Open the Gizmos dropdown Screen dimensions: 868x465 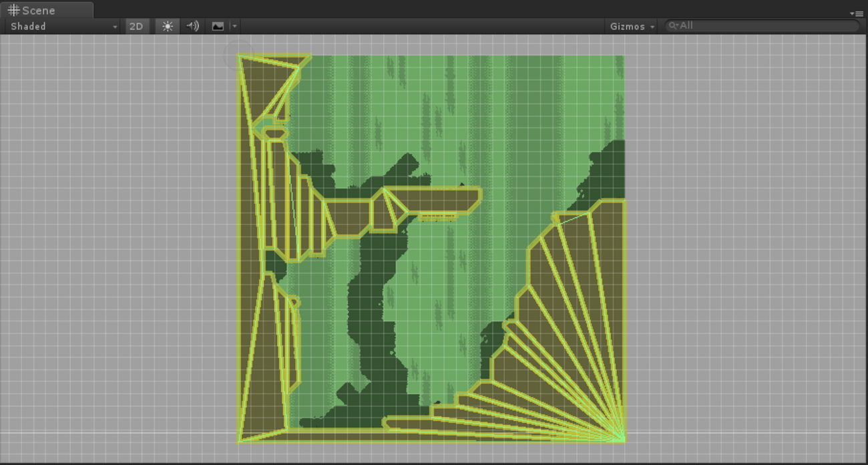point(630,26)
